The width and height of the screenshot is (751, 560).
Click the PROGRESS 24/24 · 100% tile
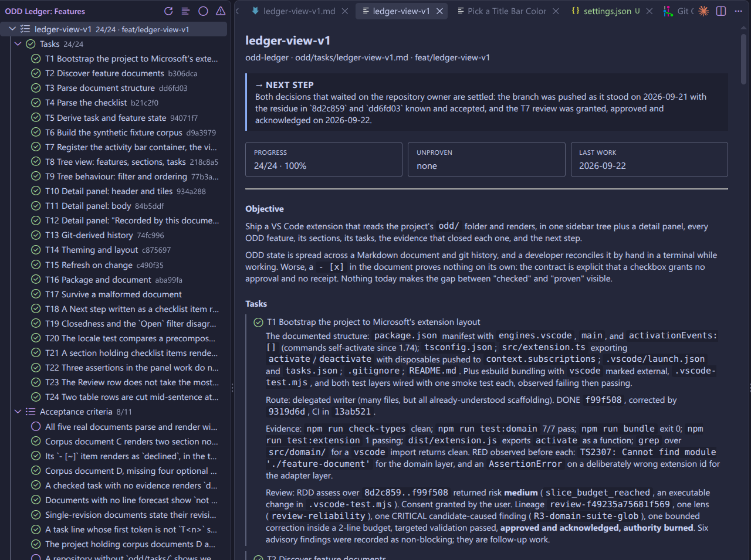coord(324,159)
